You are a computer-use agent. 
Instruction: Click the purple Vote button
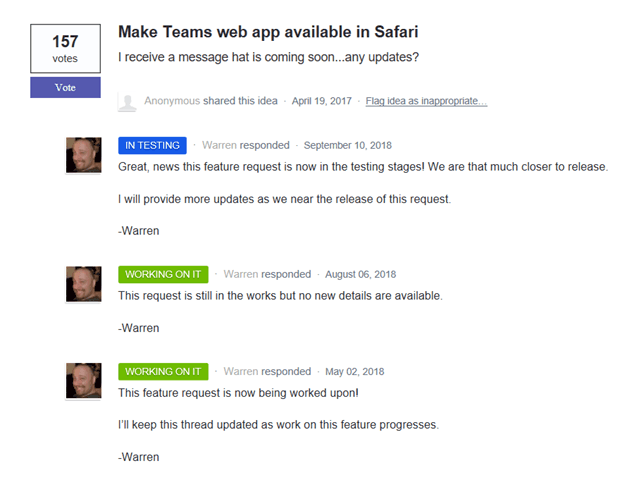(65, 88)
